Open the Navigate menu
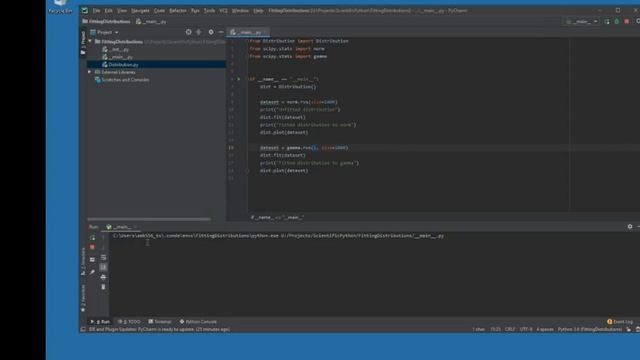This screenshot has width=640, height=360. [x=140, y=11]
